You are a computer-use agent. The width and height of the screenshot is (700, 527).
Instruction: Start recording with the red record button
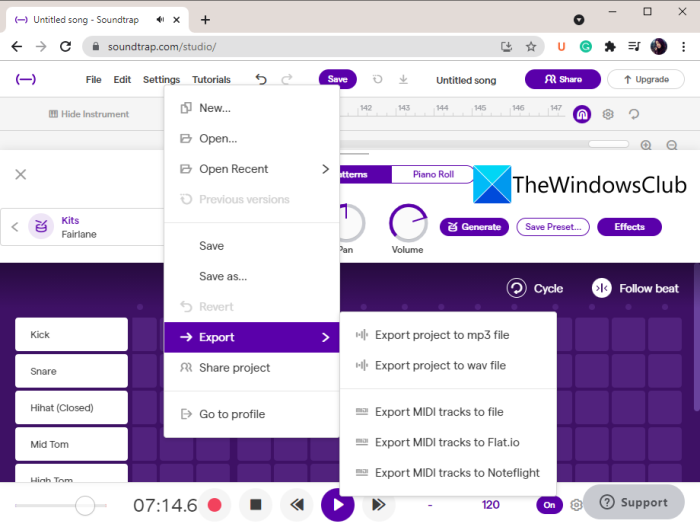coord(215,505)
